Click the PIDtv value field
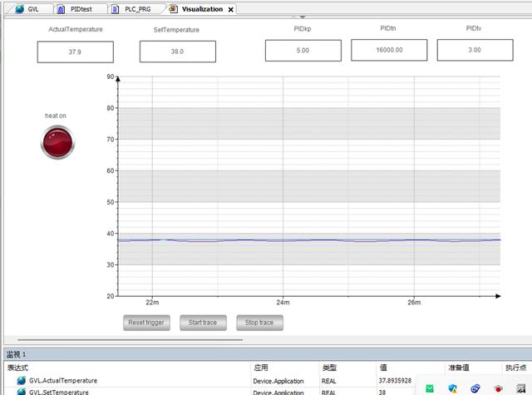Image resolution: width=532 pixels, height=395 pixels. pos(474,50)
